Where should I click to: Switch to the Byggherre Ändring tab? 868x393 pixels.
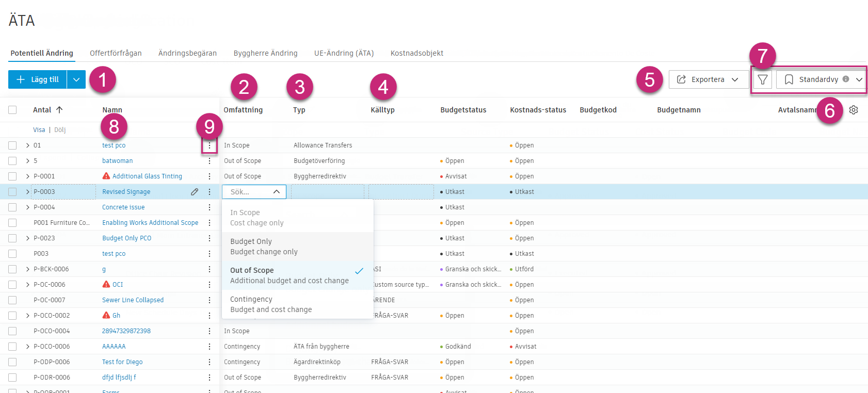[x=265, y=53]
